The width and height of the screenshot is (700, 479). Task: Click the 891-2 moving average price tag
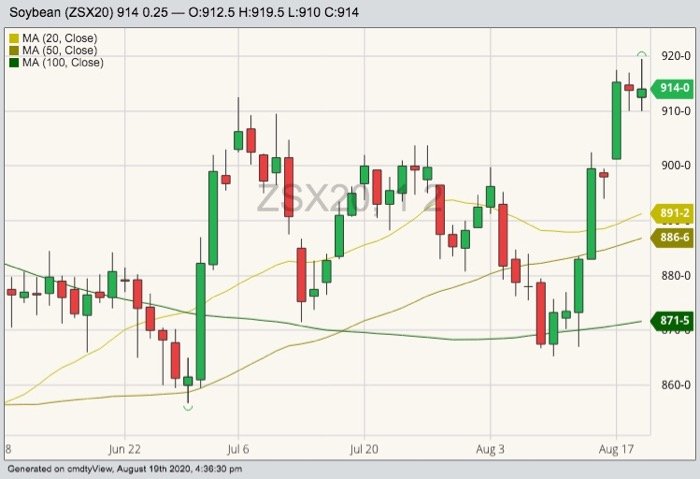coord(673,213)
